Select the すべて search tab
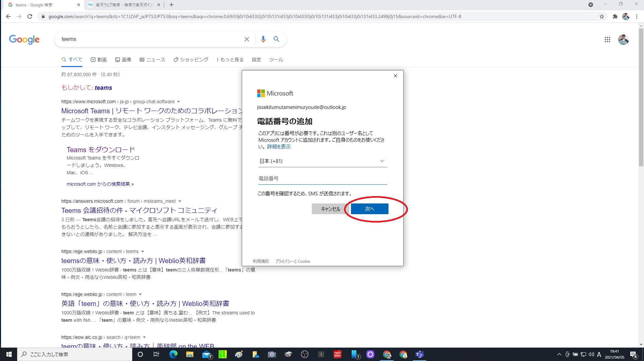 click(72, 60)
